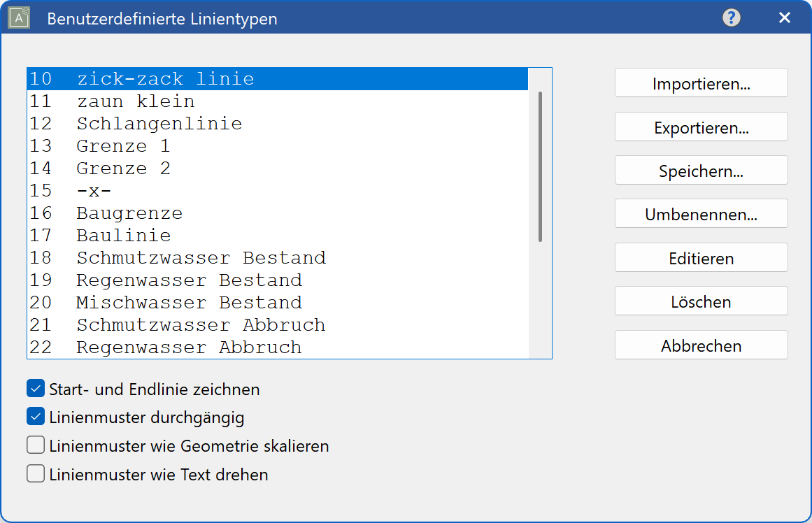
Task: Enable 'Linienmuster wie Geometrie skalieren'
Action: (x=35, y=445)
